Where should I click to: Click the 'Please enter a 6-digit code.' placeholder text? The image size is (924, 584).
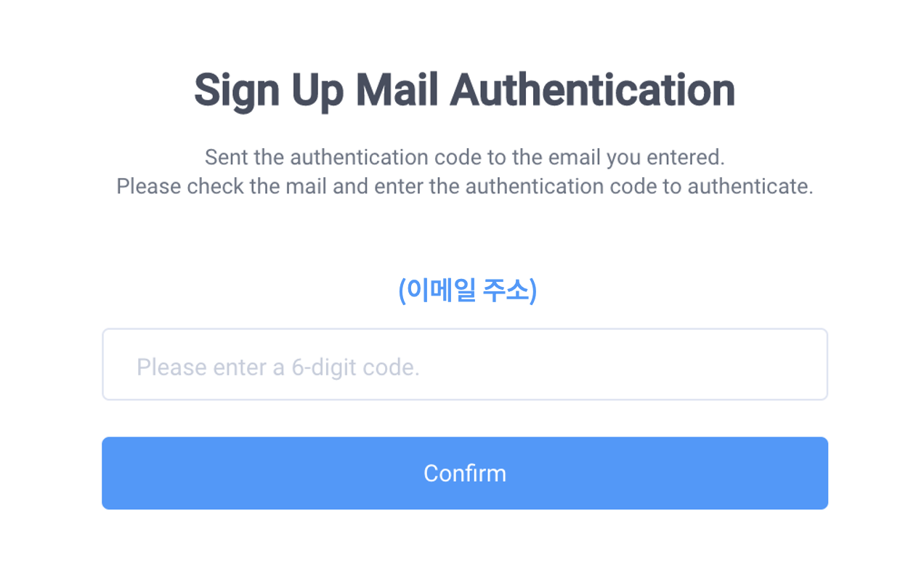(x=278, y=368)
